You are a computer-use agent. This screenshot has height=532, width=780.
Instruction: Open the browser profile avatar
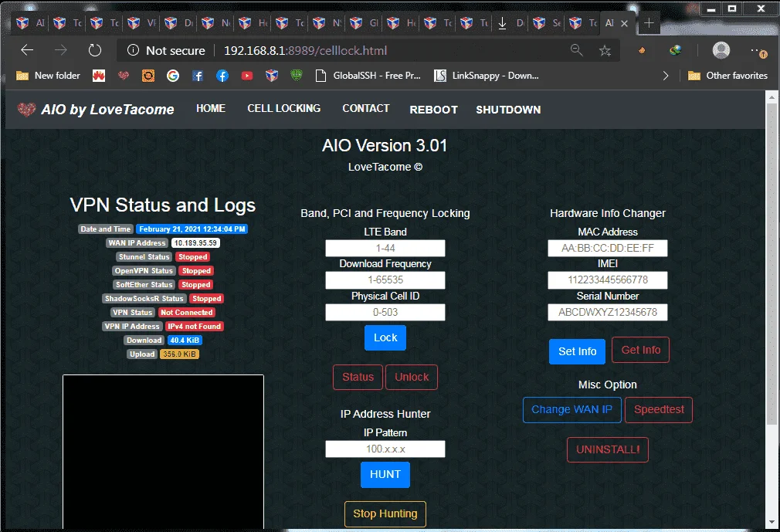(721, 50)
